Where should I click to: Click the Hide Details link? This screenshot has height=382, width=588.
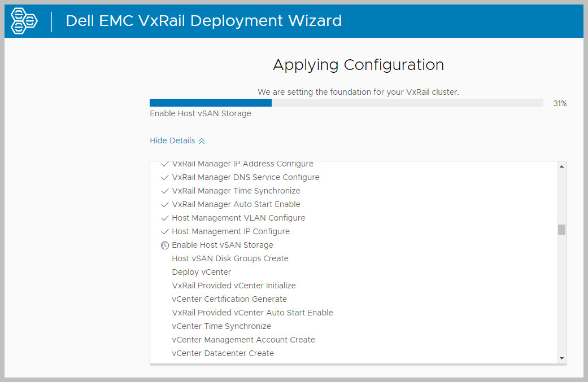click(172, 140)
